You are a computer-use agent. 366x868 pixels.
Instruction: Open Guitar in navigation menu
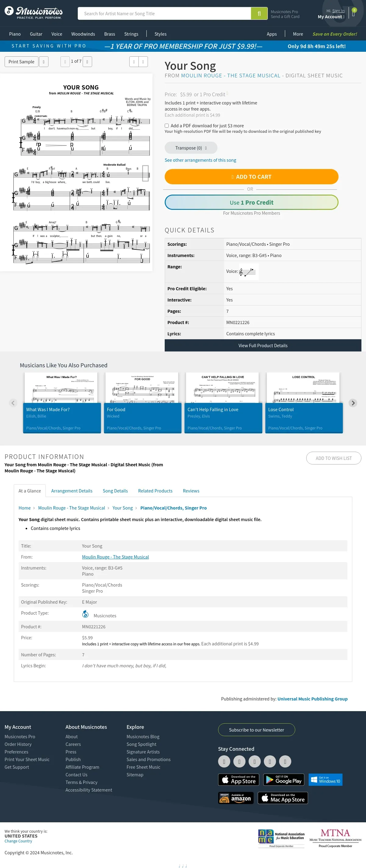36,34
